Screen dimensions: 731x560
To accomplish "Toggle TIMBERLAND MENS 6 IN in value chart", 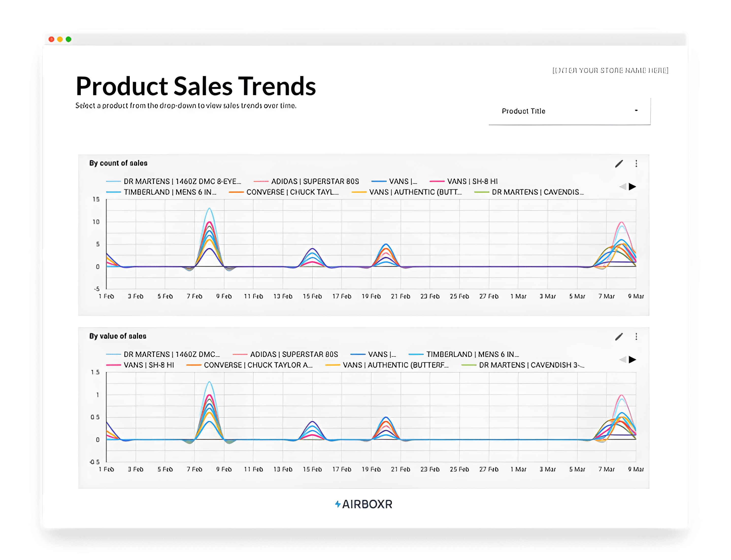I will pos(464,354).
